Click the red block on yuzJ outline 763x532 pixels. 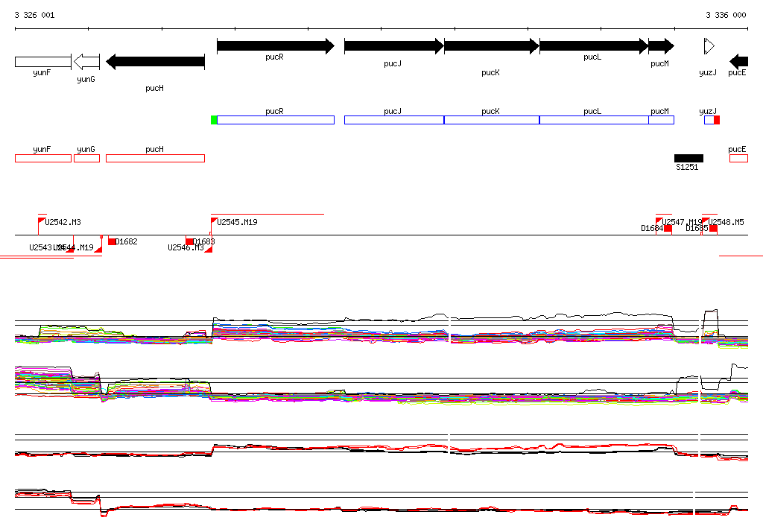(x=717, y=120)
